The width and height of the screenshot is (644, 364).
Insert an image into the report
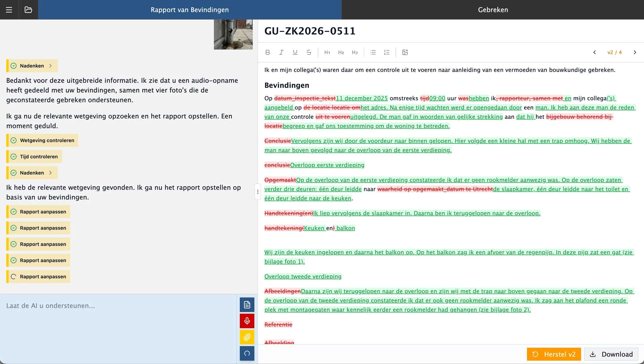pos(405,52)
